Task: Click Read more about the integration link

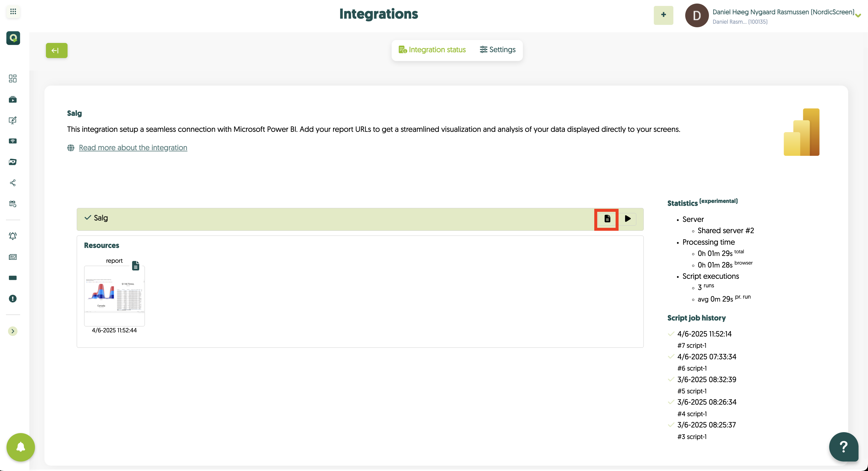Action: pyautogui.click(x=133, y=148)
